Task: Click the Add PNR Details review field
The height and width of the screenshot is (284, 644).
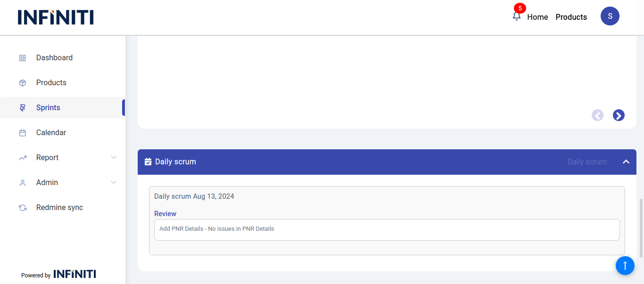Action: point(387,229)
